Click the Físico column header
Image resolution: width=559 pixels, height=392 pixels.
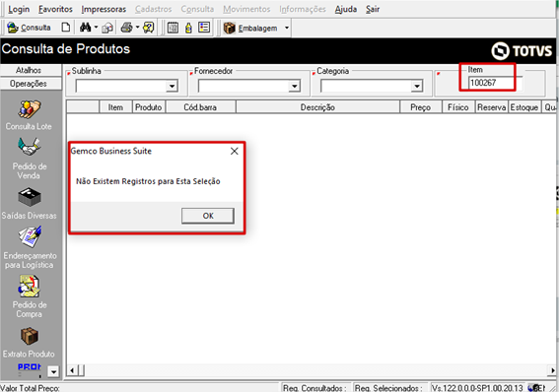(458, 107)
